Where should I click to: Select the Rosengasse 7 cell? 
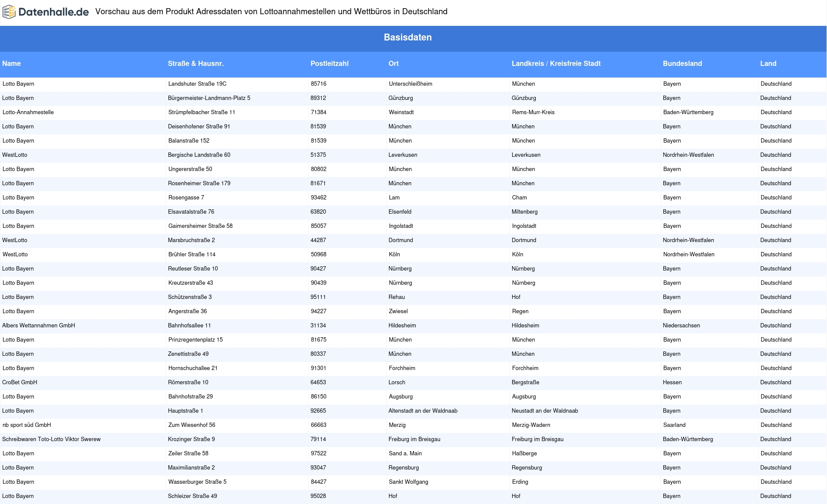point(186,198)
